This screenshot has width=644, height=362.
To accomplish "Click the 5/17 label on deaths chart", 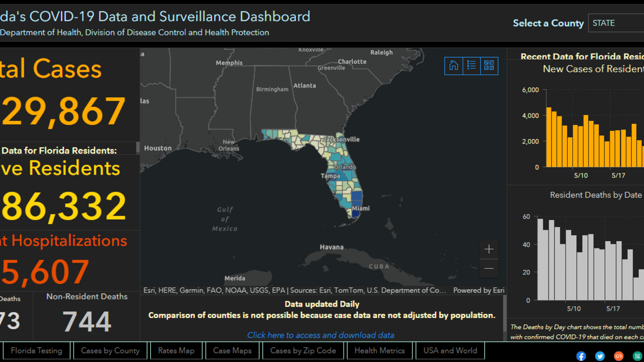I will 613,309.
